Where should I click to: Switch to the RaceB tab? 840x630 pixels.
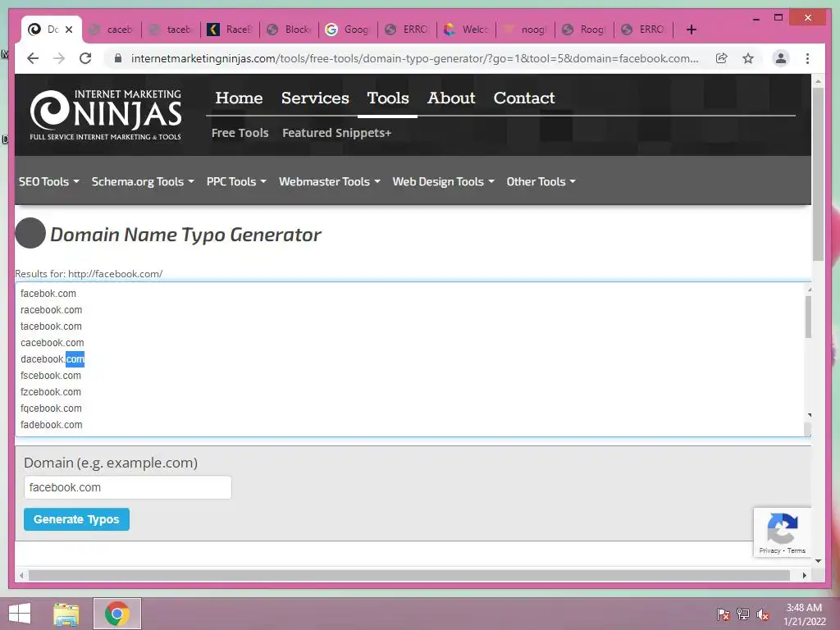[x=231, y=30]
